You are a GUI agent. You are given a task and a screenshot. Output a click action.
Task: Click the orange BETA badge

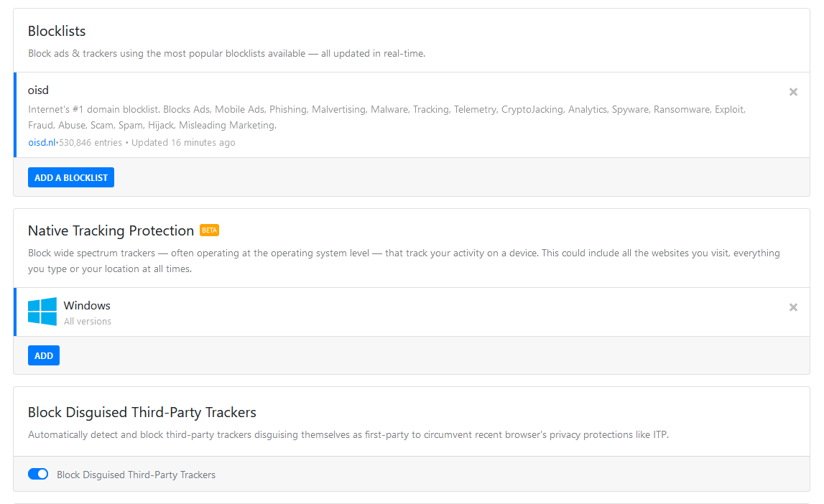(x=209, y=230)
